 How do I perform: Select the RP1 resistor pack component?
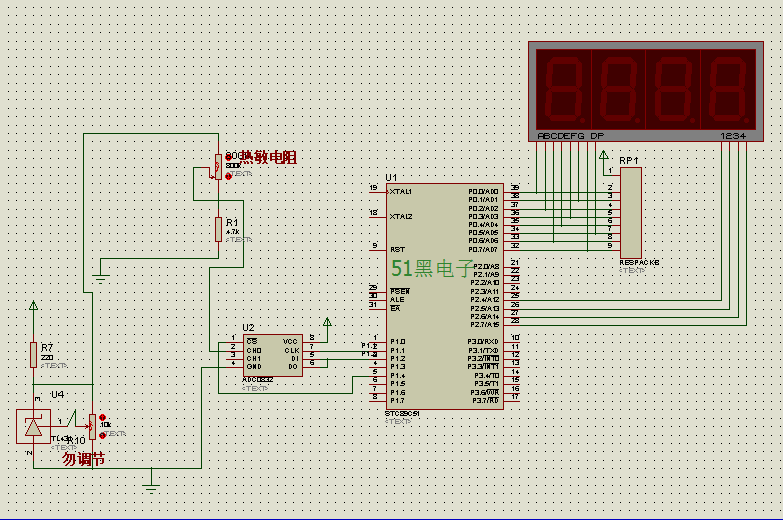tap(631, 213)
